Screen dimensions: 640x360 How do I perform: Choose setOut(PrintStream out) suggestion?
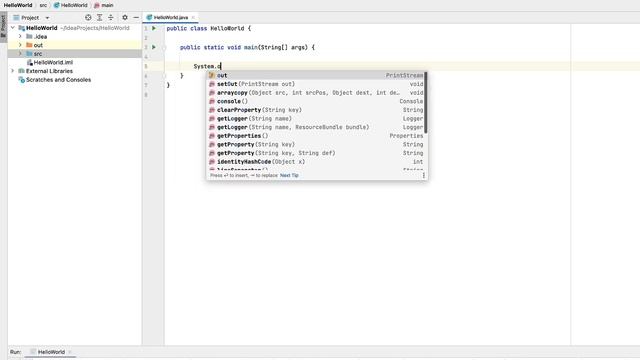[316, 84]
